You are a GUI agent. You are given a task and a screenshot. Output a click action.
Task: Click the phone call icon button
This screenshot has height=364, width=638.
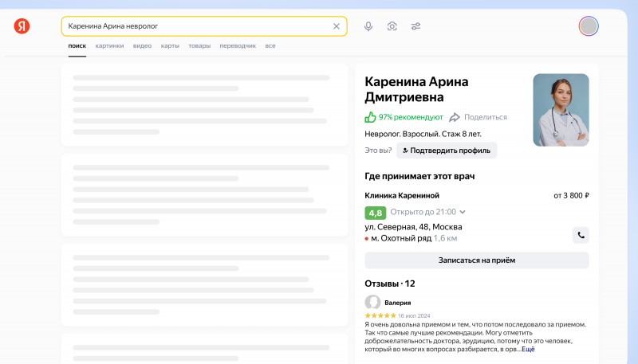(x=581, y=234)
